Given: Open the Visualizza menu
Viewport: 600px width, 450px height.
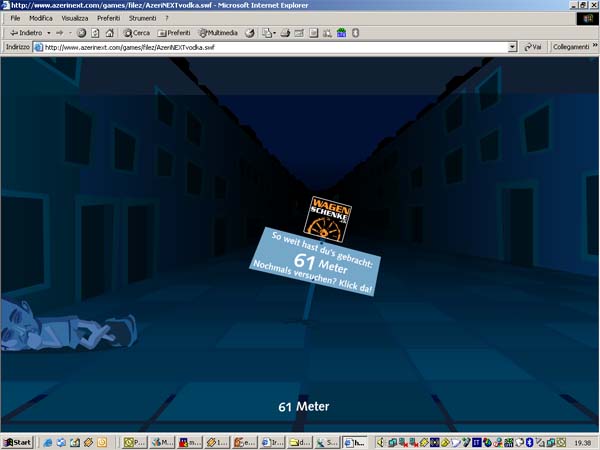Looking at the screenshot, I should 74,18.
